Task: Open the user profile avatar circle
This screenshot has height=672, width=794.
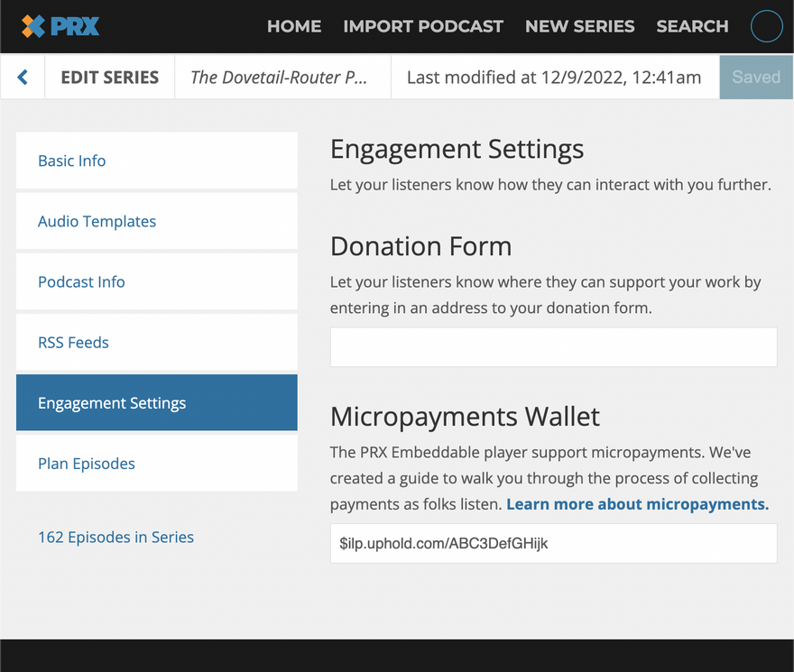Action: click(x=766, y=26)
